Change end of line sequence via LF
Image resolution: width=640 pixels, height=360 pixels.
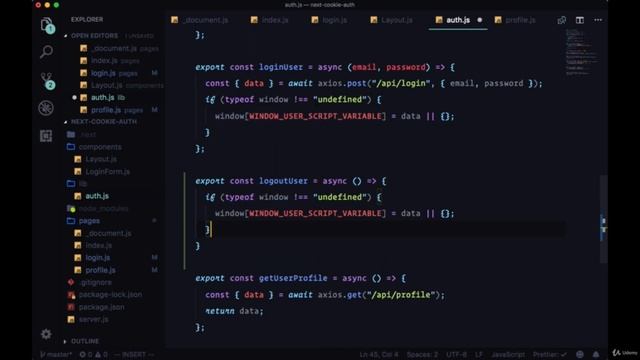[x=479, y=355]
